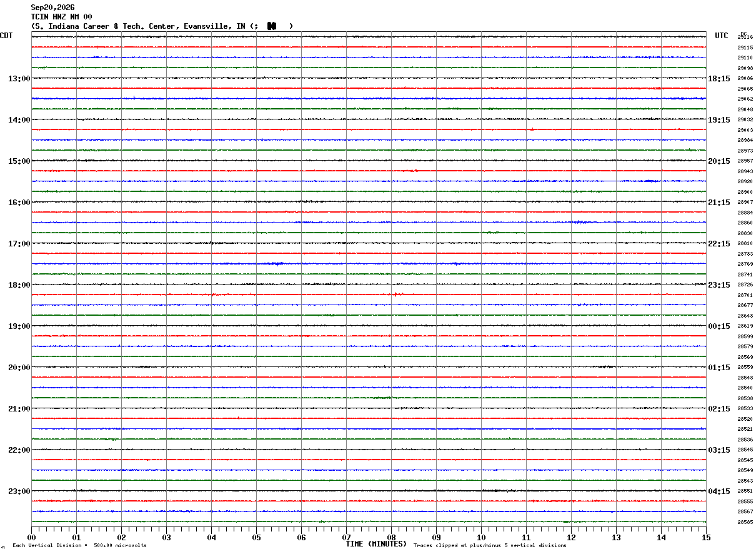The image size is (756, 554).
Task: Click the 10 minute tick label
Action: [x=481, y=537]
